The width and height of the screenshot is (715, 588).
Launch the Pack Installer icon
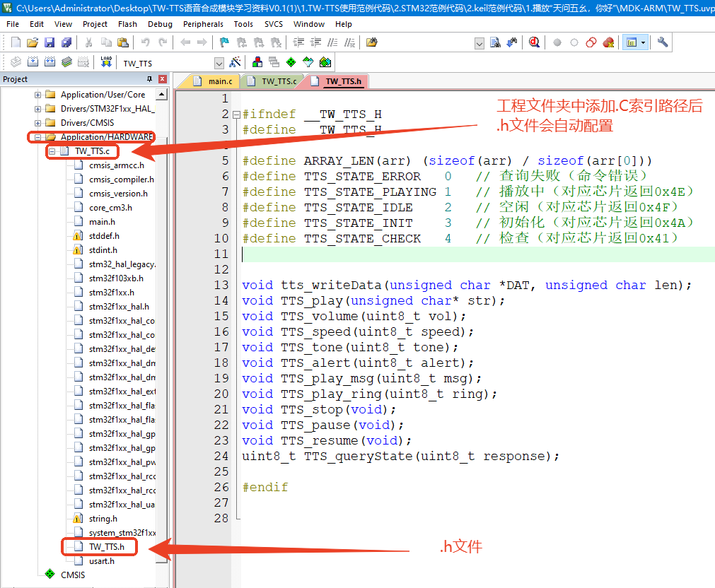[325, 62]
